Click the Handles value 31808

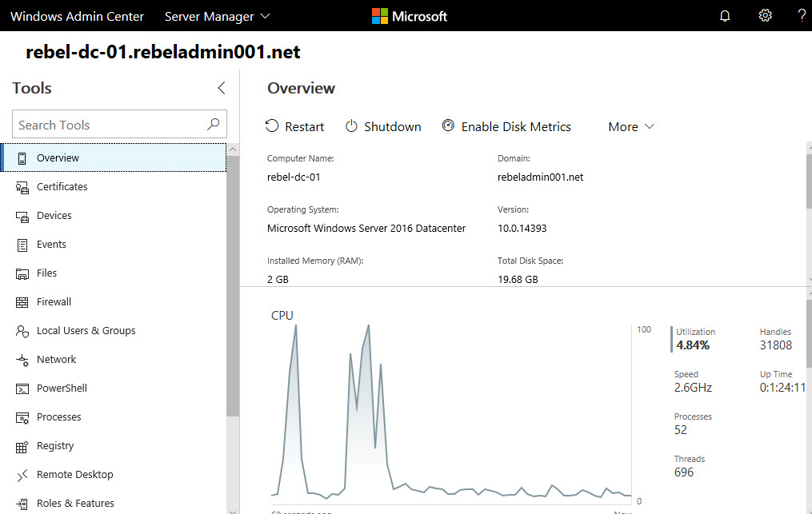(776, 345)
